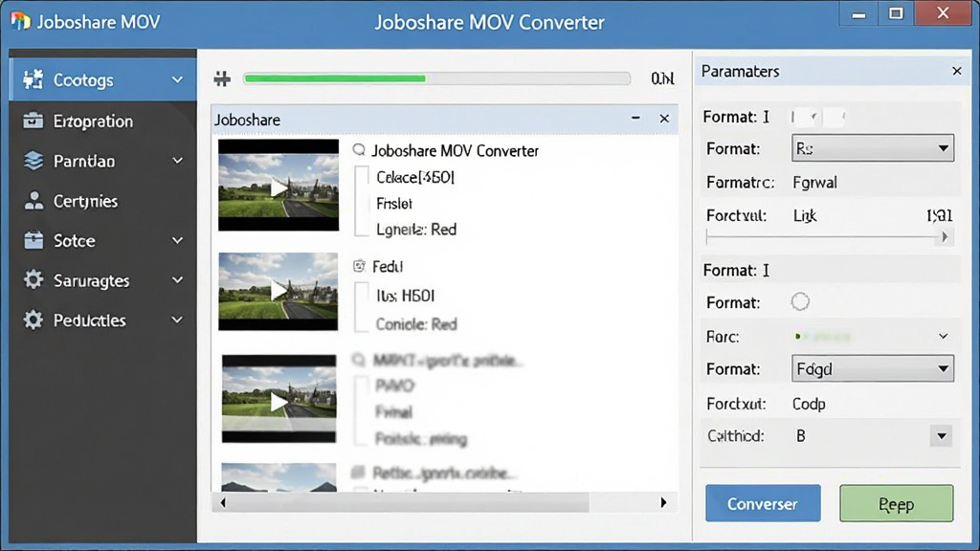Screen dimensions: 980x551
Task: Click the Parntiao layers icon
Action: coord(33,161)
